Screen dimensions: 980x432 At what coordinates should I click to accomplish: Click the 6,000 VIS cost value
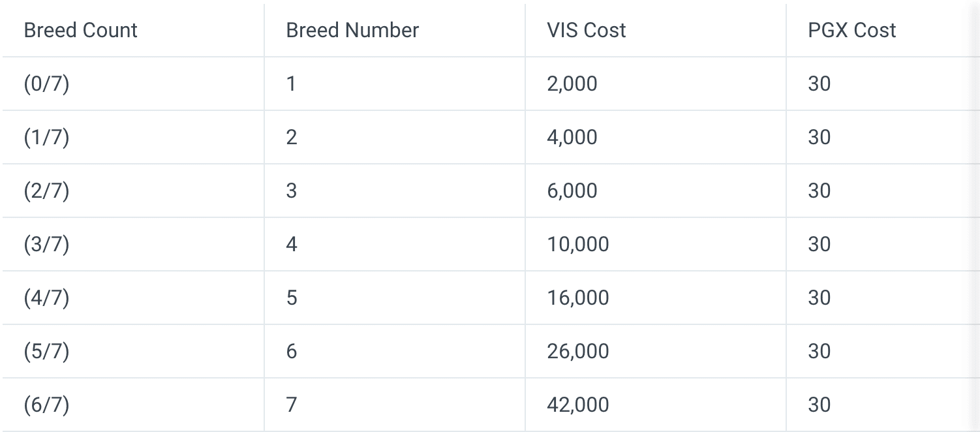pos(572,191)
